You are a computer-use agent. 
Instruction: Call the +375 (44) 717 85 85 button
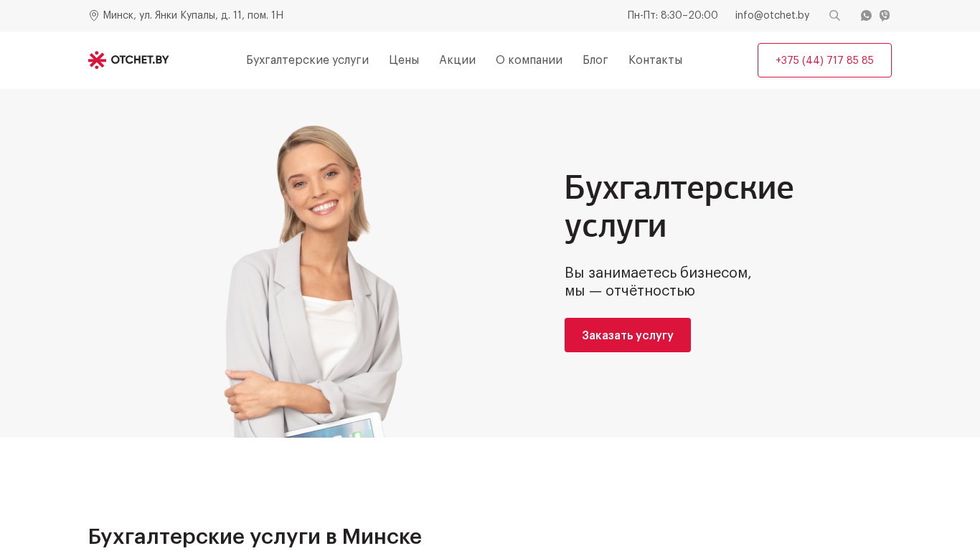tap(824, 60)
